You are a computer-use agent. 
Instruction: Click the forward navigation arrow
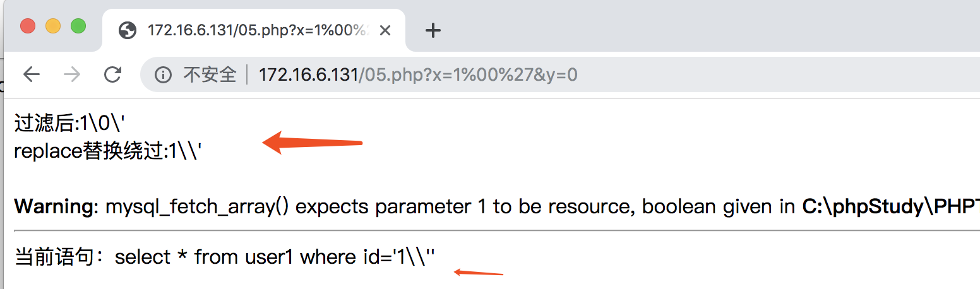coord(73,75)
